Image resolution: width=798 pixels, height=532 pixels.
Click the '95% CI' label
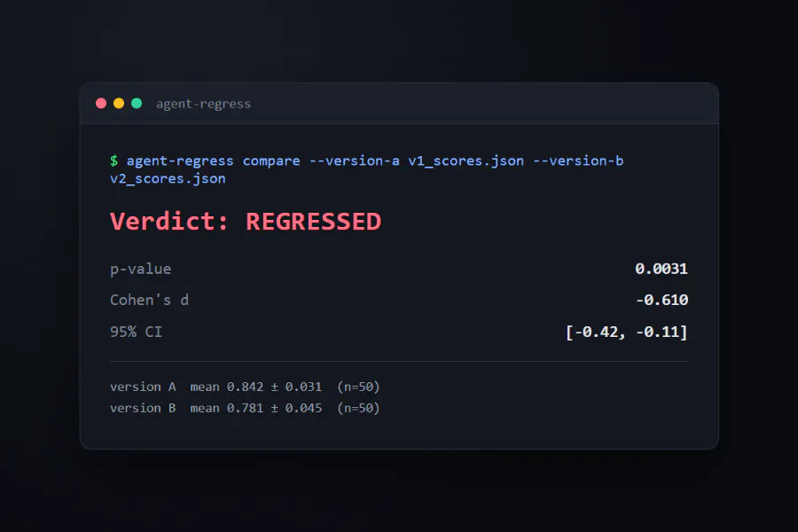pyautogui.click(x=136, y=332)
